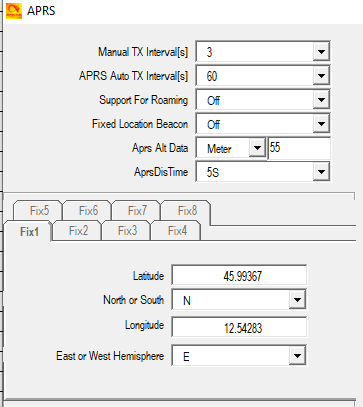The height and width of the screenshot is (407, 363).
Task: Open the Support For Roaming dropdown
Action: click(x=263, y=100)
